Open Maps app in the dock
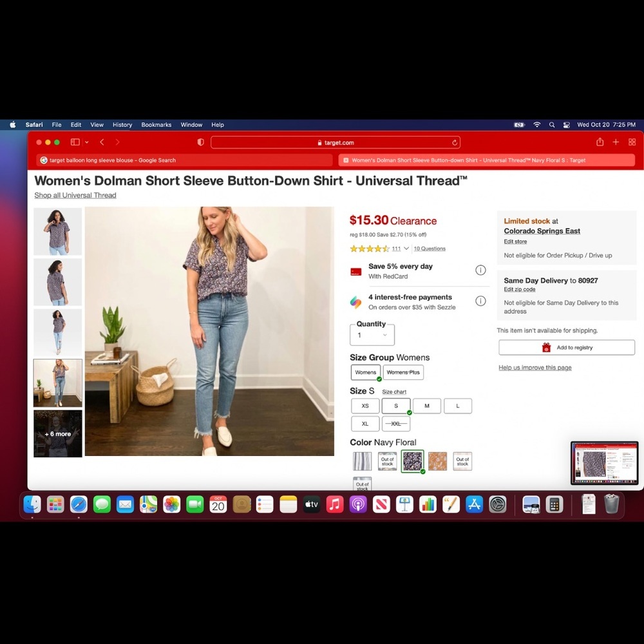The height and width of the screenshot is (644, 644). click(x=148, y=504)
